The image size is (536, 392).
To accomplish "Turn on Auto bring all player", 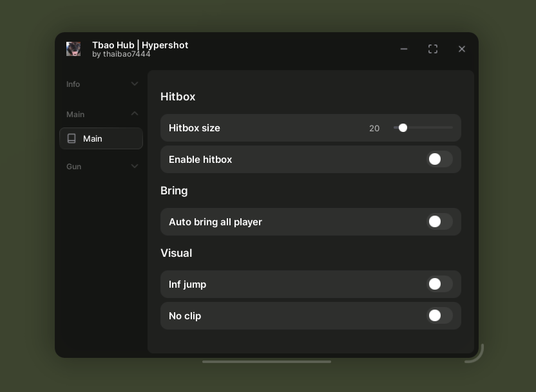I will (439, 221).
